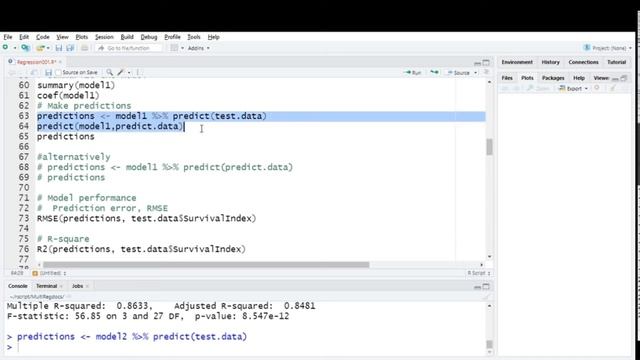Screen dimensions: 640x360
Task: Click the Re-run previous code icon
Action: tap(434, 73)
